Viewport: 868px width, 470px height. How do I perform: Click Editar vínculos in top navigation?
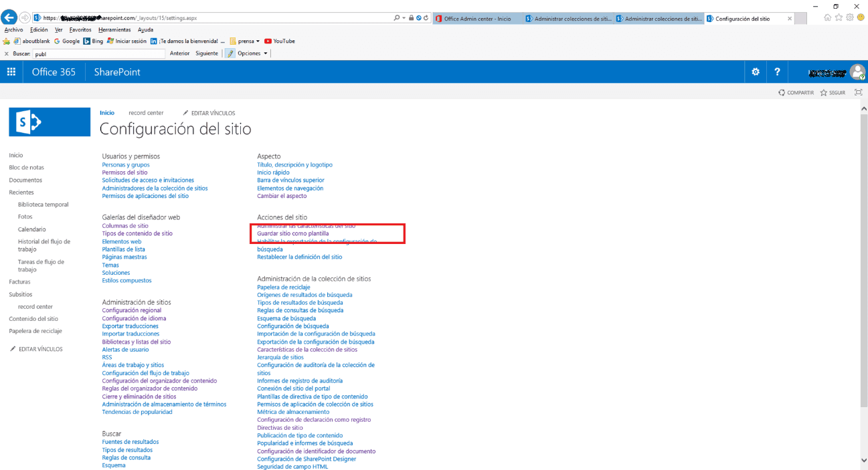tap(209, 114)
